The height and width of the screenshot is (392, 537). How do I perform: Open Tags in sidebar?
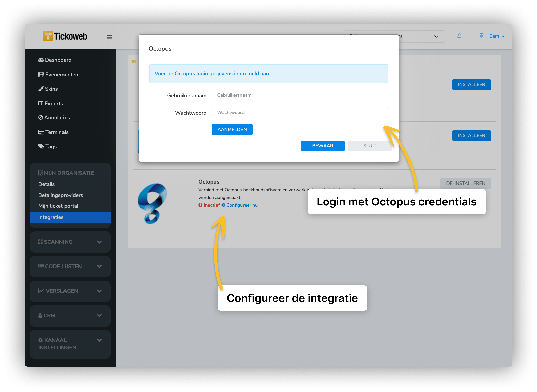pyautogui.click(x=47, y=147)
